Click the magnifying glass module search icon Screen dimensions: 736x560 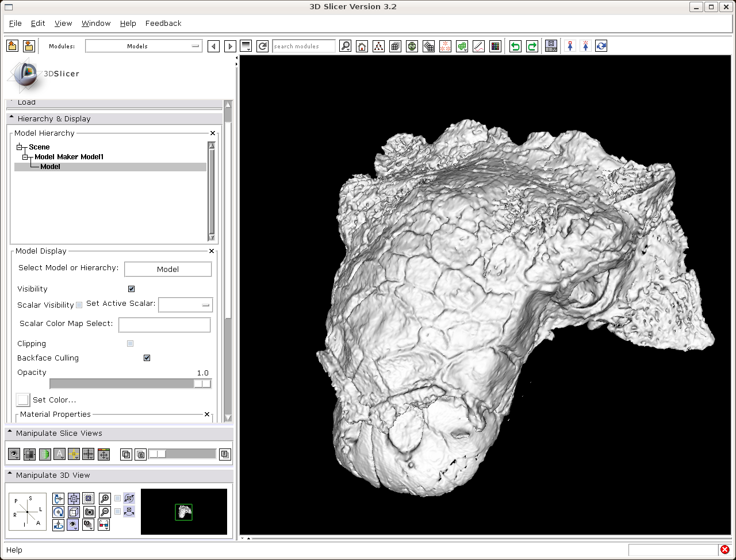pos(345,47)
